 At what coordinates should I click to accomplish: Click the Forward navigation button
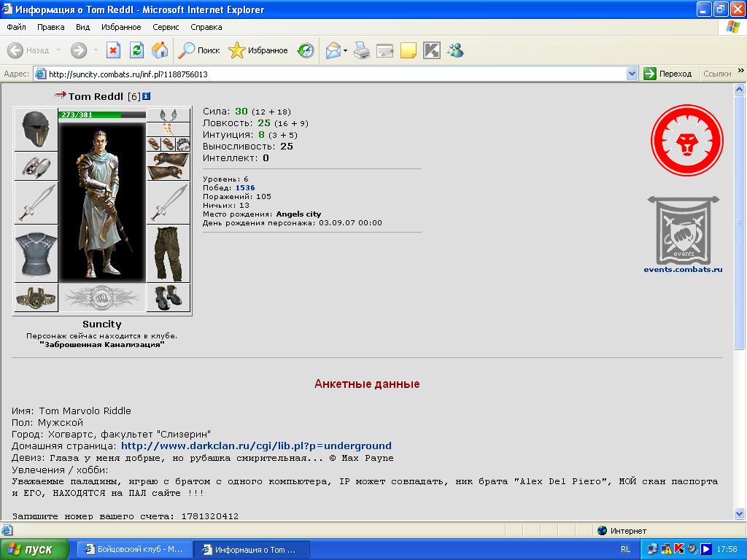(x=79, y=50)
